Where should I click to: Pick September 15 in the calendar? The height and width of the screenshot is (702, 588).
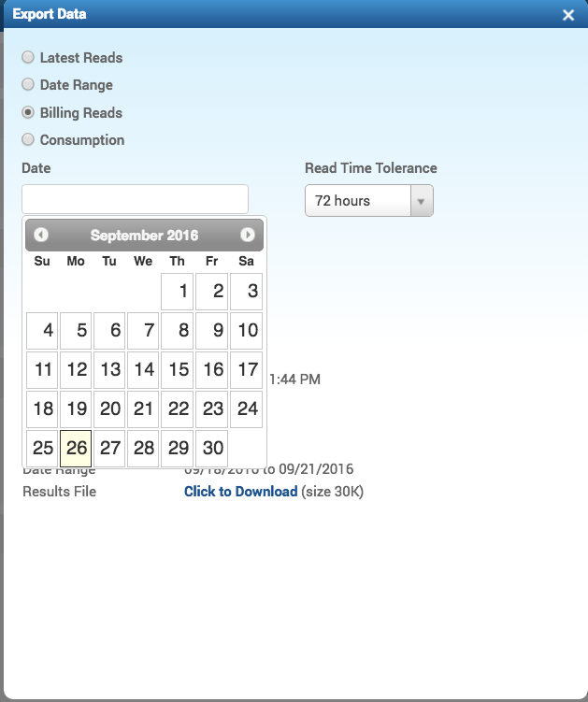(x=178, y=370)
